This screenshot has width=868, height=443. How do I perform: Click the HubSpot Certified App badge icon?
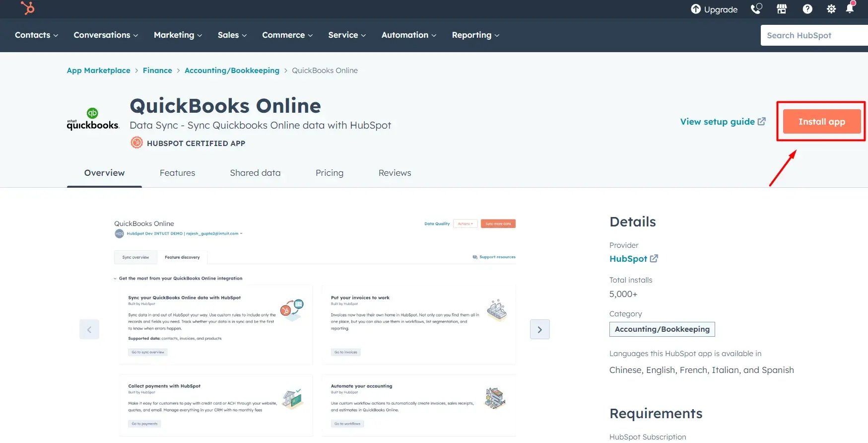point(136,143)
